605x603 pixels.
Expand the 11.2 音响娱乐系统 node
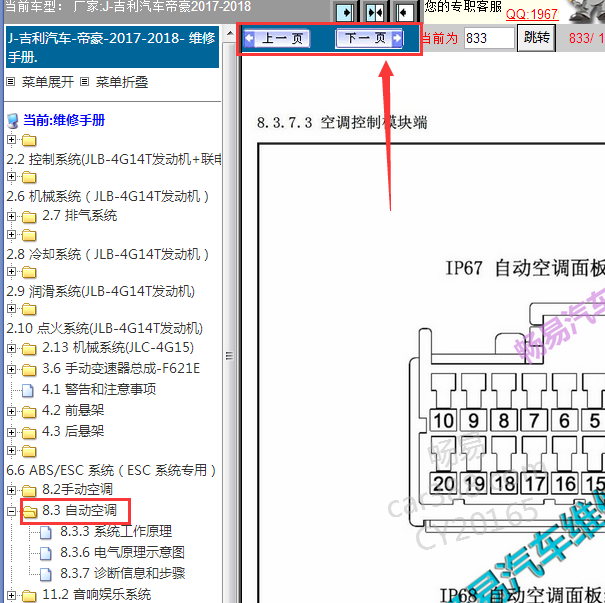11,595
